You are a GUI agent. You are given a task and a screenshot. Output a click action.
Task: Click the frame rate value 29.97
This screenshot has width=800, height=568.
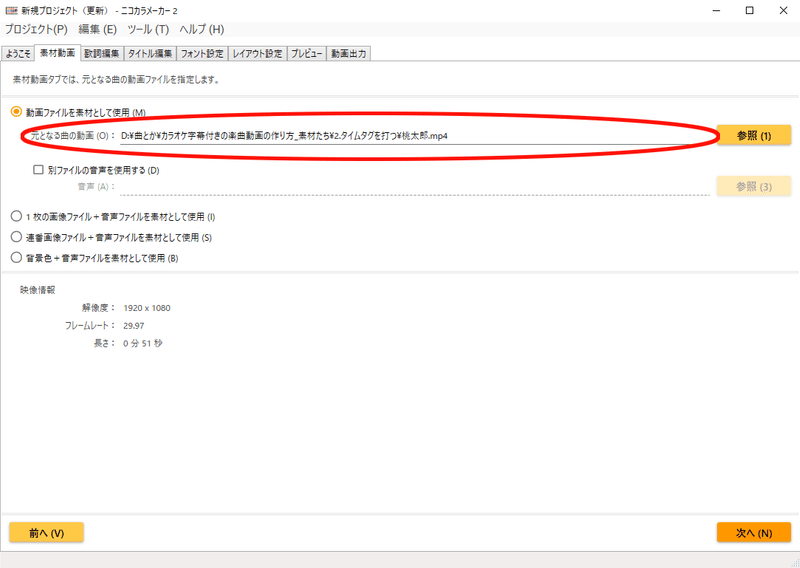pos(134,326)
